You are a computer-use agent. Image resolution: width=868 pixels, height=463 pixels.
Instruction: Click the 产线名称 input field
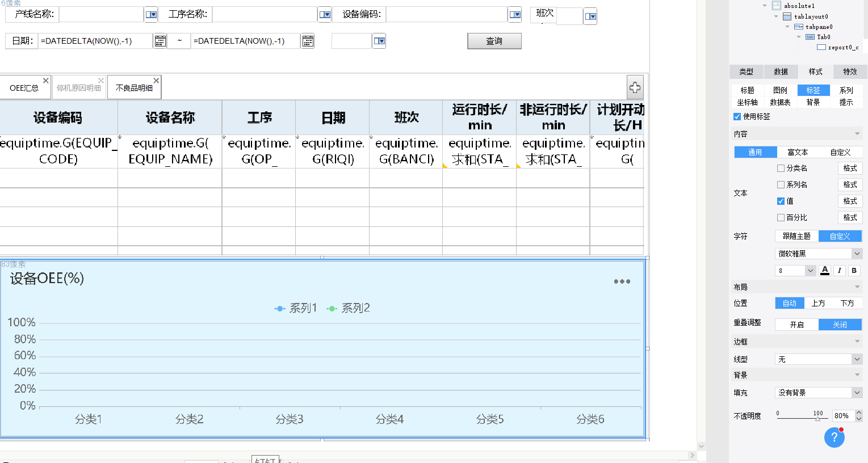(101, 14)
